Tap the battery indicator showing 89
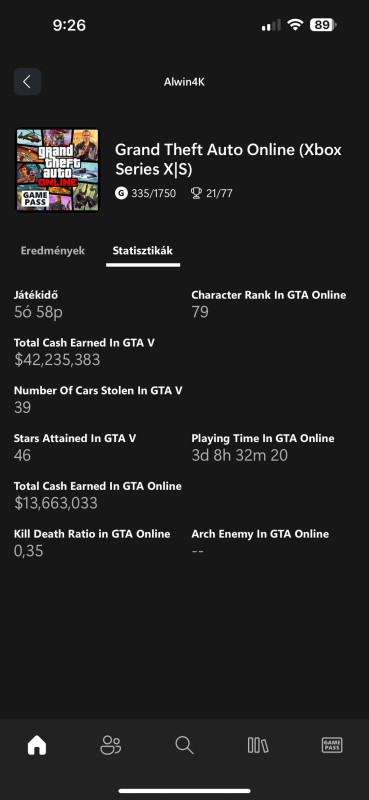Image resolution: width=369 pixels, height=800 pixels. [x=323, y=25]
